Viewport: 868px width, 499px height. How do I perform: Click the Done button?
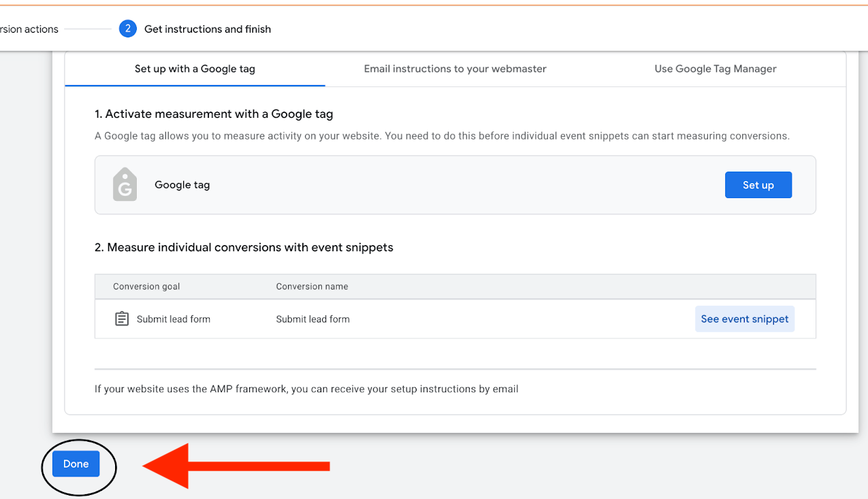click(76, 464)
